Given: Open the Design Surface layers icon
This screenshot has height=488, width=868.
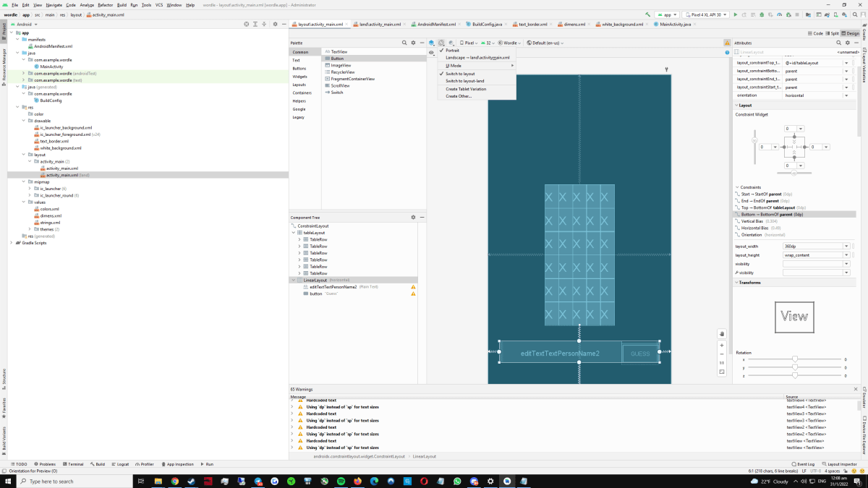Looking at the screenshot, I should pos(432,43).
